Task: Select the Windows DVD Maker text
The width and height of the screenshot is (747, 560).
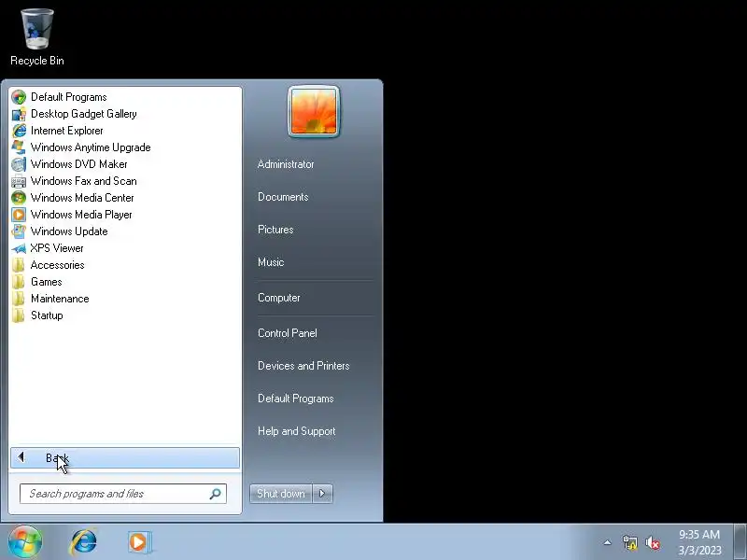Action: (79, 164)
